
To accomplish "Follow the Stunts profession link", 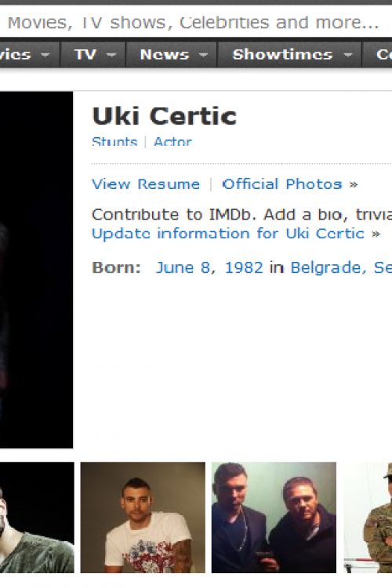I will 114,142.
